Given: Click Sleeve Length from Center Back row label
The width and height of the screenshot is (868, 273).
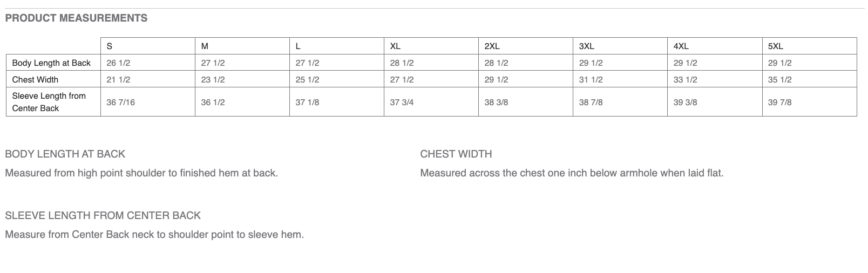Looking at the screenshot, I should click(49, 102).
